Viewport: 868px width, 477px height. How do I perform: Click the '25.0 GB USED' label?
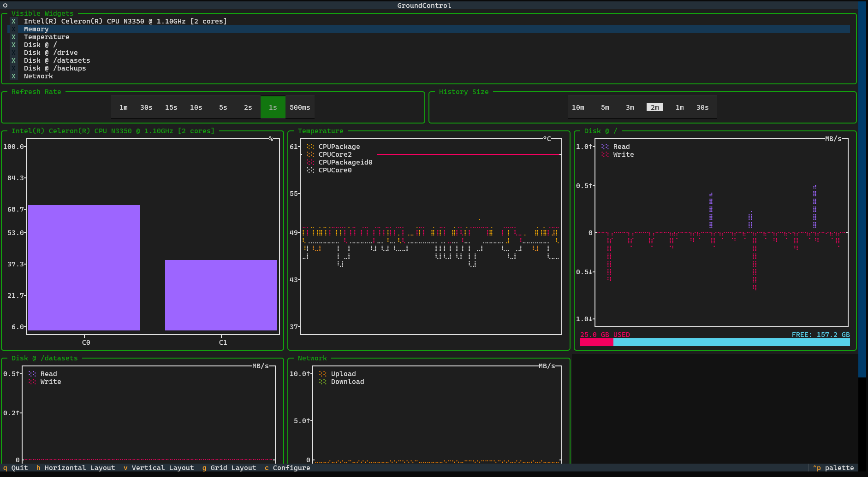point(605,335)
